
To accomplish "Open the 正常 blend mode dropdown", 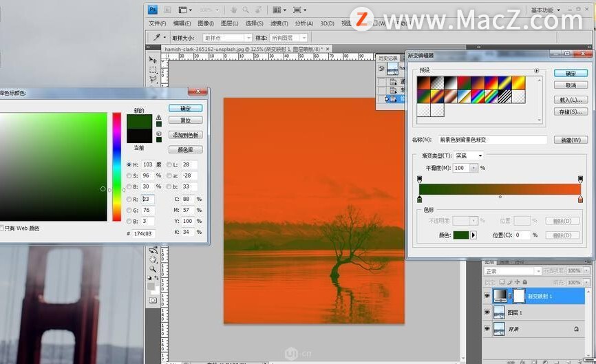I will [x=512, y=271].
